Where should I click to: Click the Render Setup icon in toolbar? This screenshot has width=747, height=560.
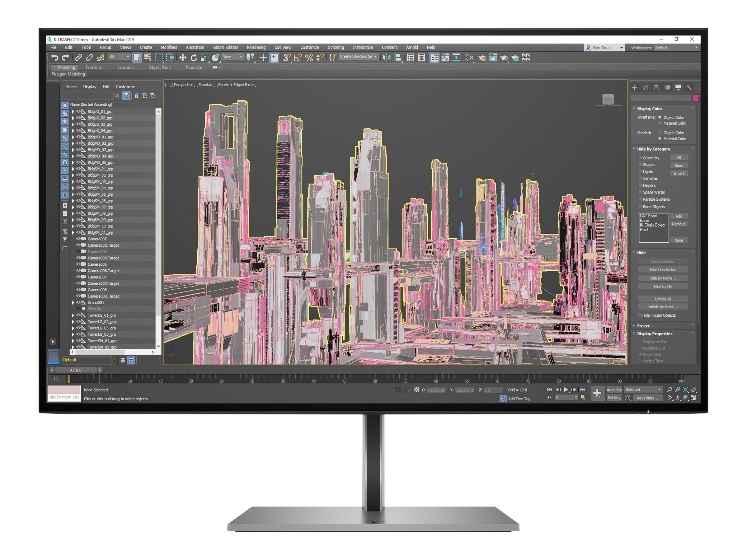click(x=482, y=57)
